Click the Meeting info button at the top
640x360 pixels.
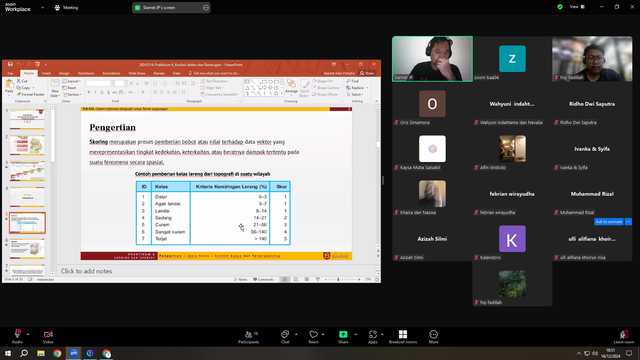(66, 7)
